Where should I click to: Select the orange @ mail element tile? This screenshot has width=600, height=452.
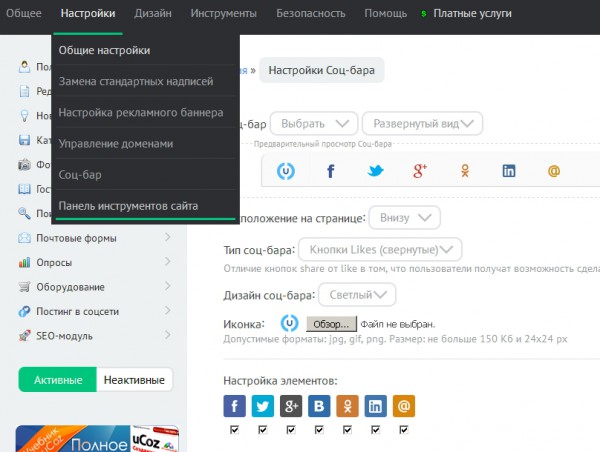pos(404,406)
